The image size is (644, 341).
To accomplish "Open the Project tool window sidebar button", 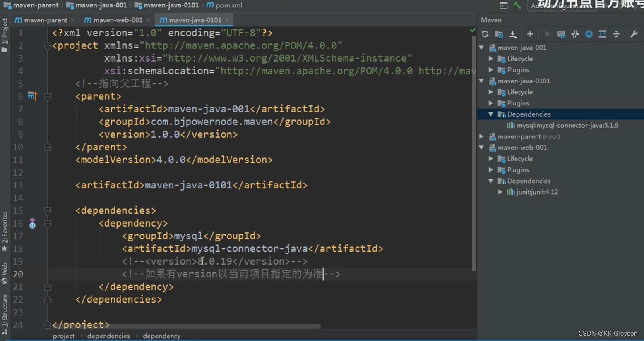I will point(5,35).
